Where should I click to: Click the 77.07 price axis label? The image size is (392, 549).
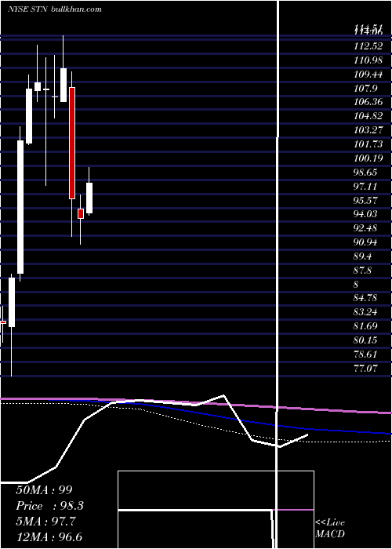[x=365, y=368]
